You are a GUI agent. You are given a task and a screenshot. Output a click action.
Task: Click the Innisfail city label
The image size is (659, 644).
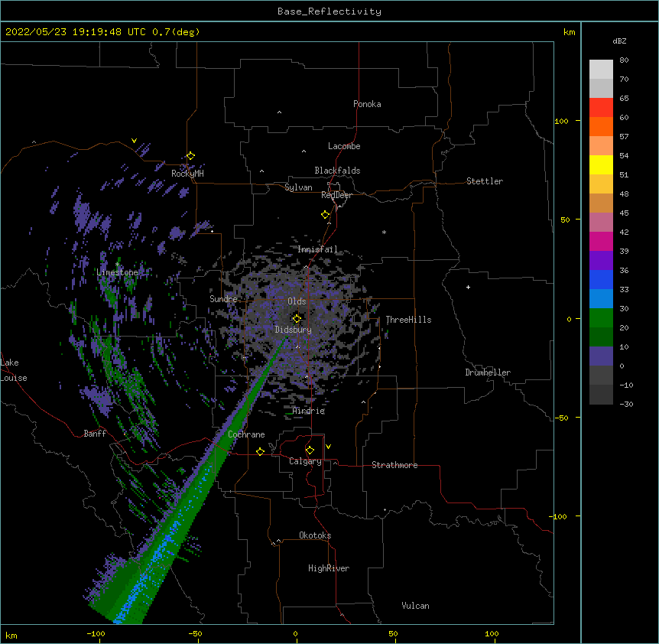(317, 249)
